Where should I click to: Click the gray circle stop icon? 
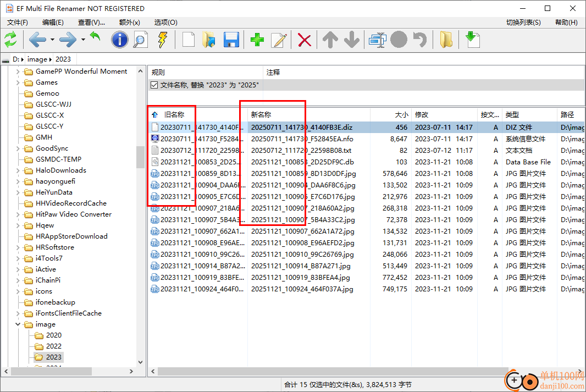(399, 40)
